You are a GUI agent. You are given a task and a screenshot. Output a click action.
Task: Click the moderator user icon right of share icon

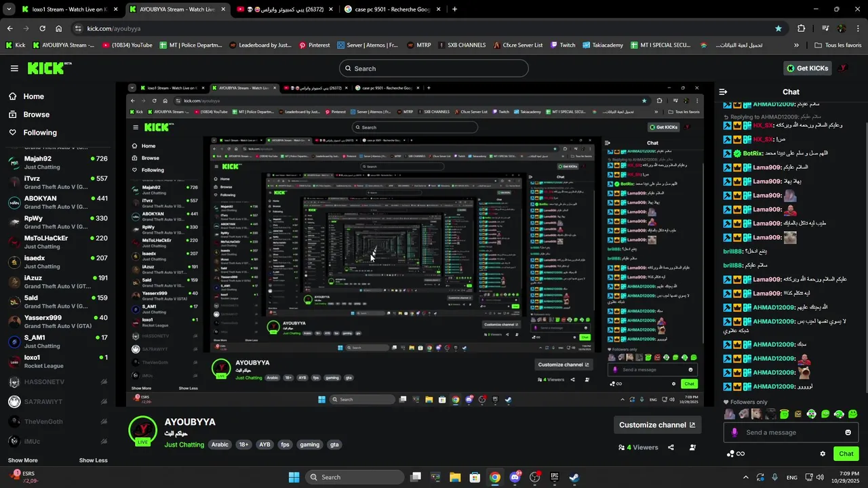coord(692,447)
